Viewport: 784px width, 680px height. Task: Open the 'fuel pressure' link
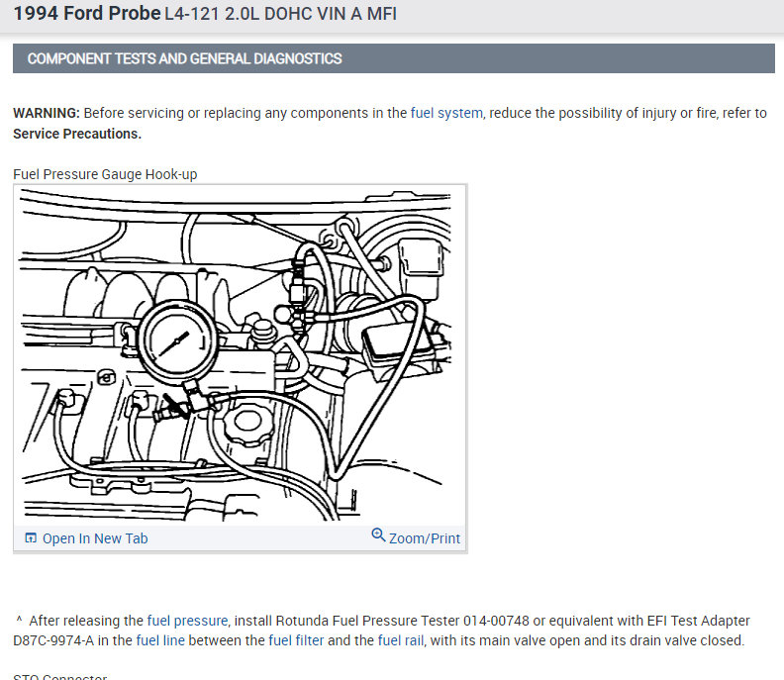point(187,621)
